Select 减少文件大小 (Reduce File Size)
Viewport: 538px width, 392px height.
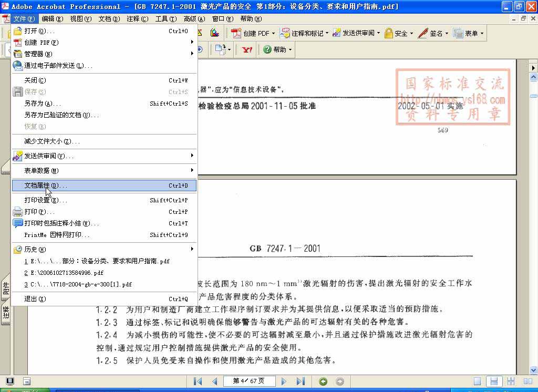105,141
